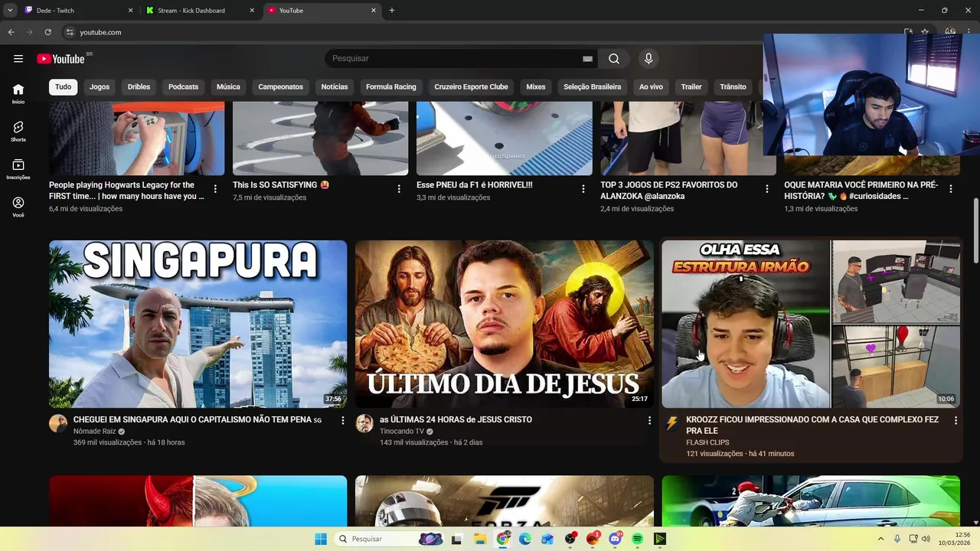Open title as ÚLTIMAS 24 HORAS de JESUS CRISTO
Image resolution: width=980 pixels, height=551 pixels.
click(x=456, y=419)
